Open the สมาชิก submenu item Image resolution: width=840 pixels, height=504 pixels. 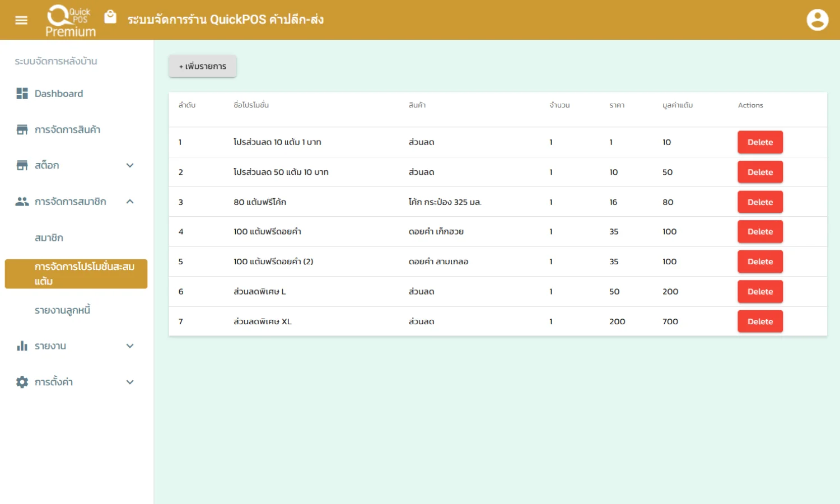coord(49,238)
